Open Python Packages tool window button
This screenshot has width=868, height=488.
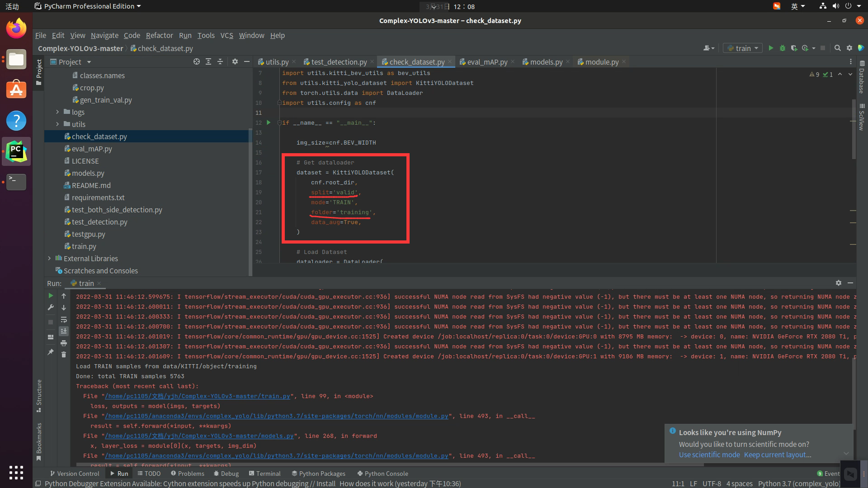(x=319, y=474)
